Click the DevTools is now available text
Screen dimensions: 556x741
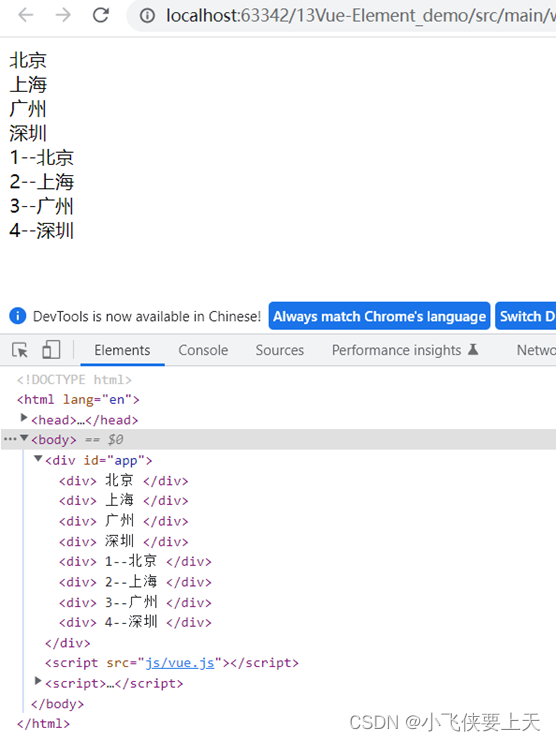click(146, 316)
